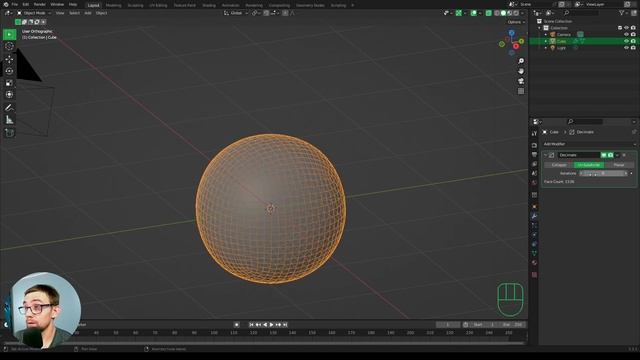
Task: Select the Measure tool
Action: tap(9, 120)
